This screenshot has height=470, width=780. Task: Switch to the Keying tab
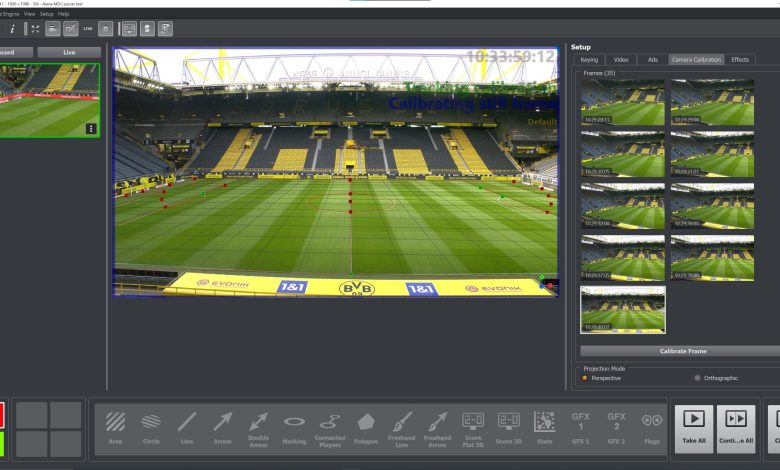point(589,60)
